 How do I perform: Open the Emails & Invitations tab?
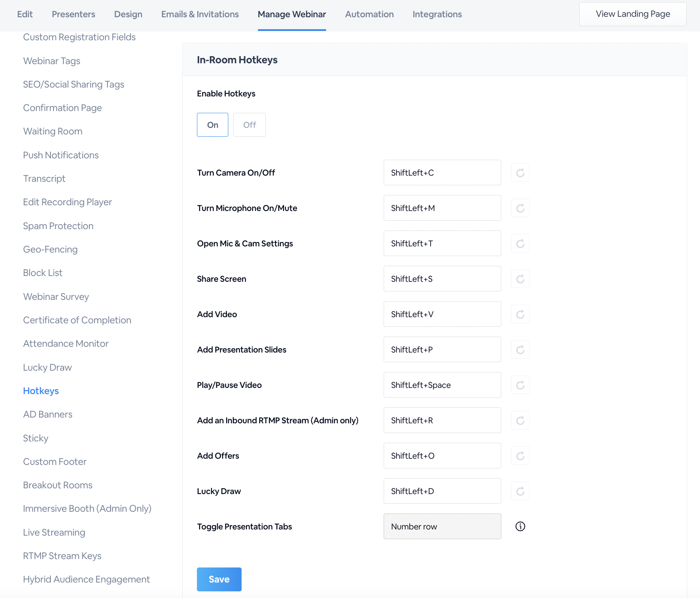(x=200, y=14)
